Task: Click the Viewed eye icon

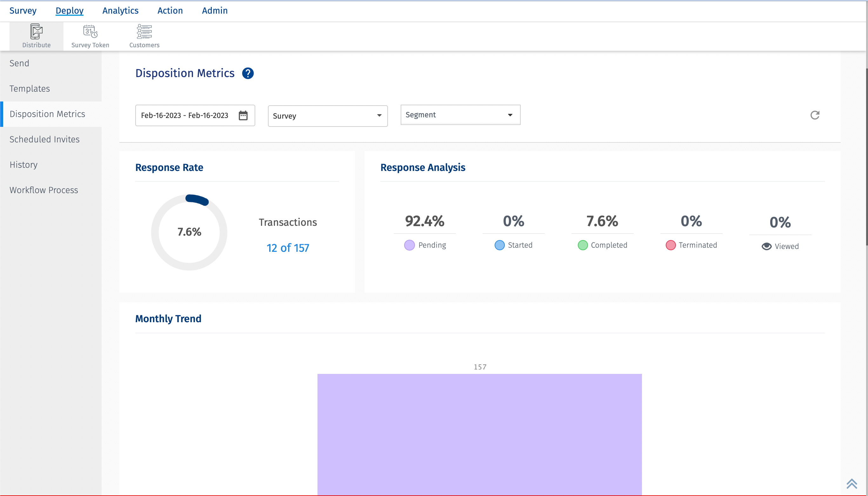Action: coord(766,246)
